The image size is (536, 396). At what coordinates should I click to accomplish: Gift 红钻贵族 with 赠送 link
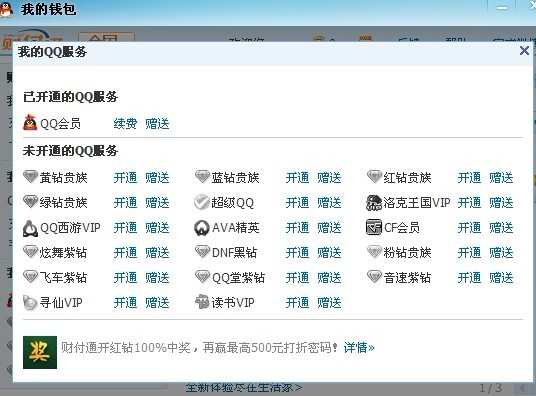pyautogui.click(x=501, y=178)
